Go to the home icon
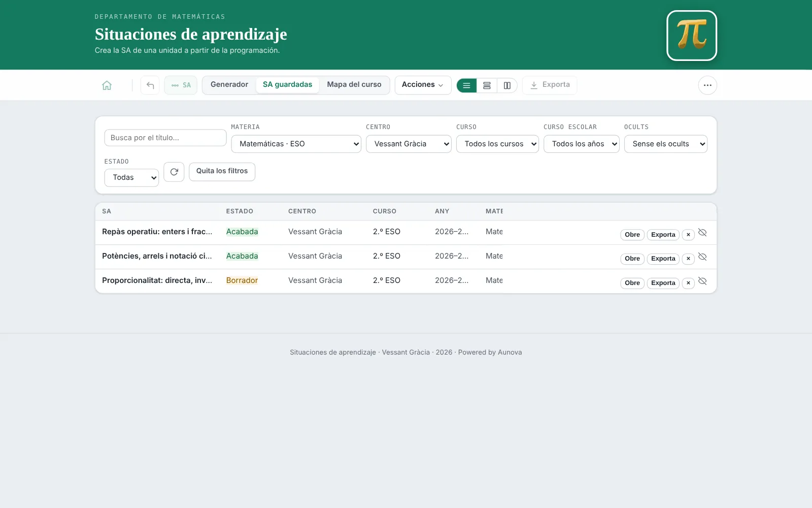812x508 pixels. click(107, 85)
